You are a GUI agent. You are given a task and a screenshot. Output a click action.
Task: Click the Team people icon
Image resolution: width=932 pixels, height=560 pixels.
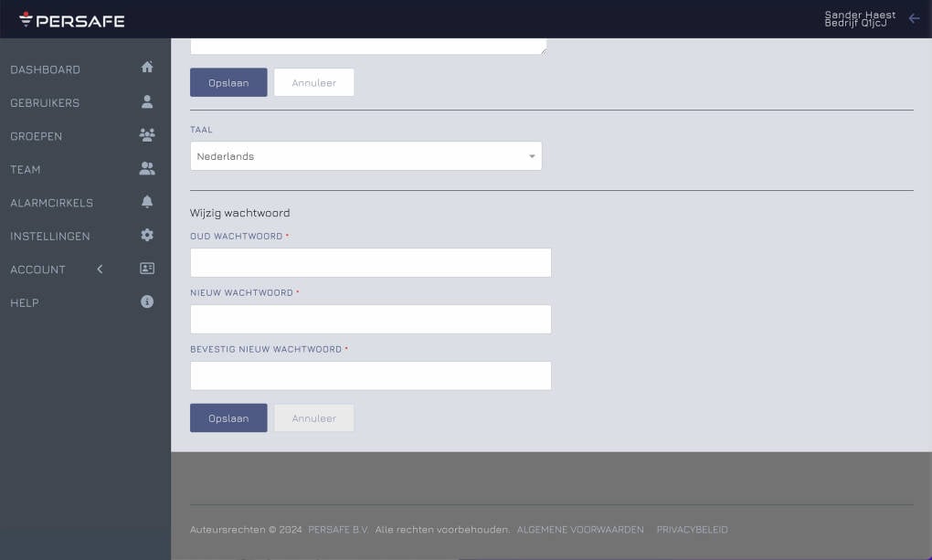tap(147, 169)
